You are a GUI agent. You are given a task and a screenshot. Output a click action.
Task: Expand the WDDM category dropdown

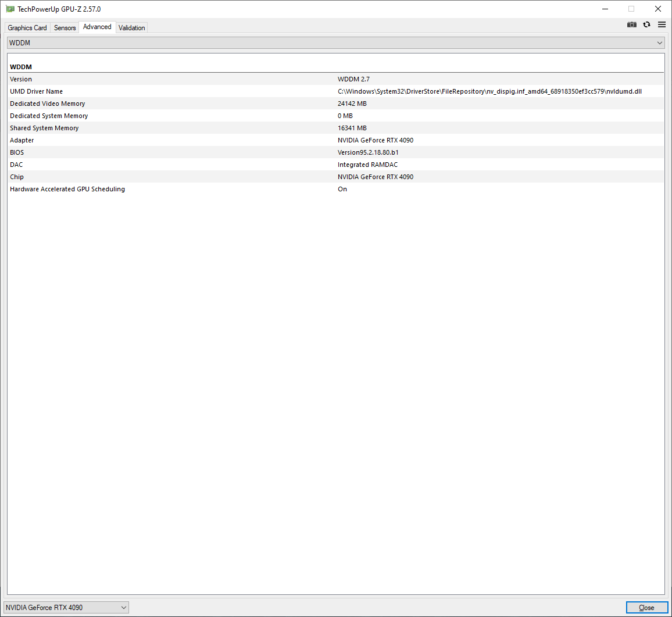pyautogui.click(x=335, y=43)
